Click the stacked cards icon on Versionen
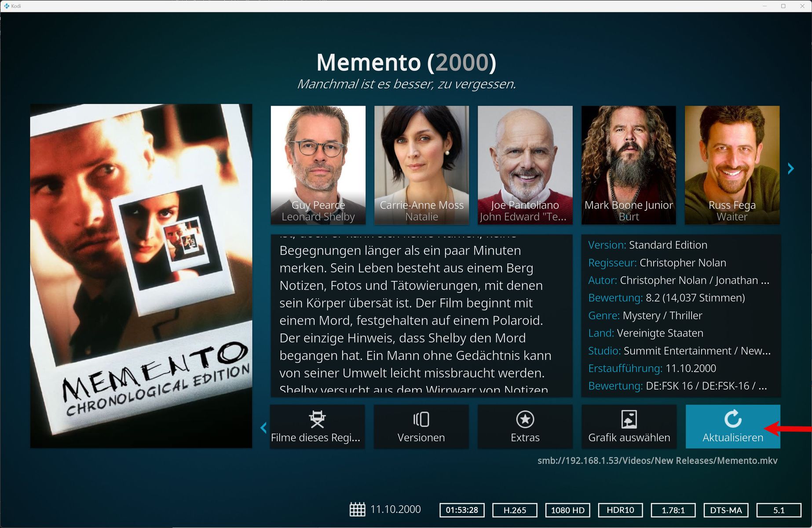Viewport: 812px width, 528px height. click(x=421, y=419)
